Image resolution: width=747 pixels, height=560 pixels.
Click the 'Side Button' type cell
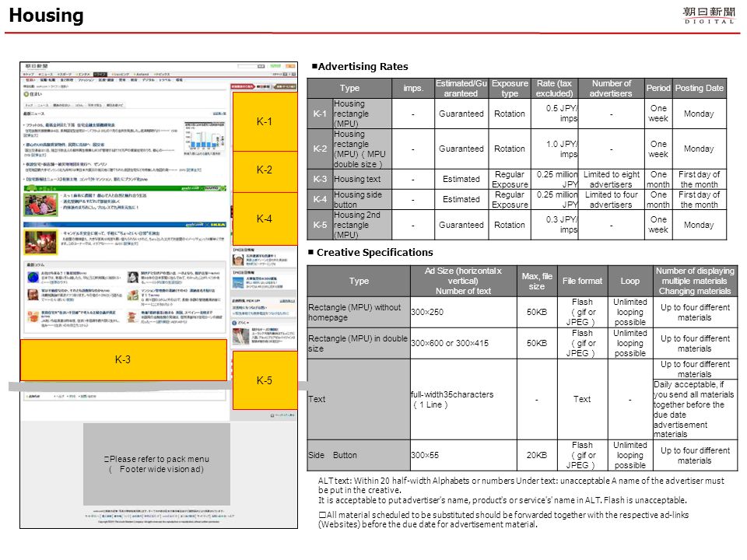point(358,455)
